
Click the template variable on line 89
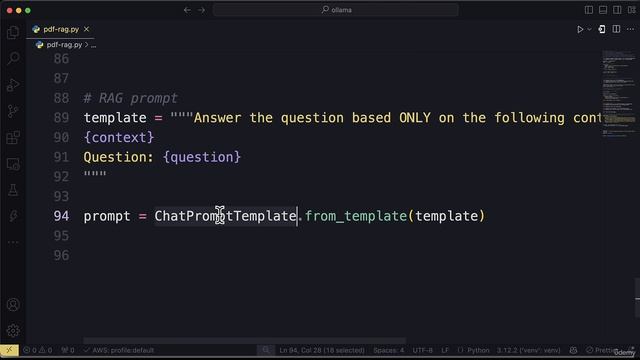pyautogui.click(x=115, y=118)
